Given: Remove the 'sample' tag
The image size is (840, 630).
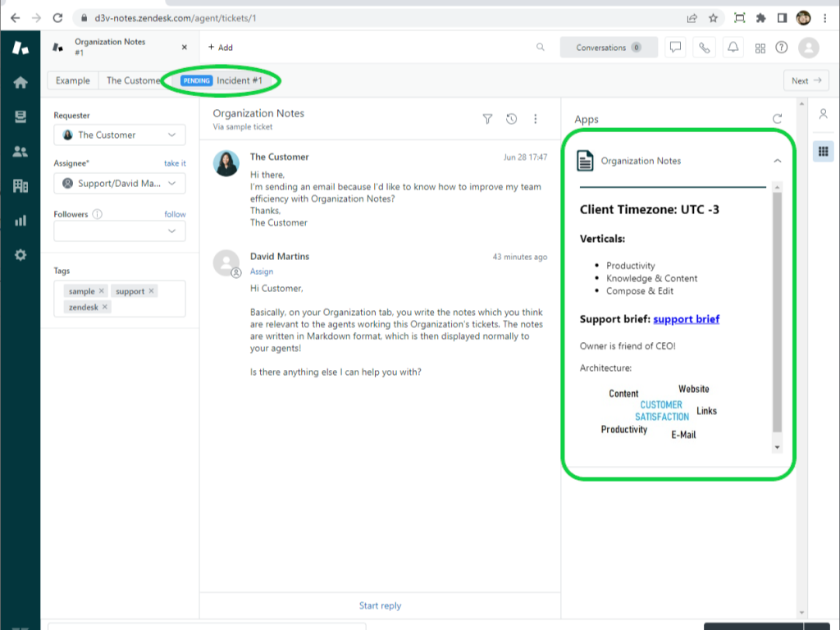Looking at the screenshot, I should [x=102, y=291].
